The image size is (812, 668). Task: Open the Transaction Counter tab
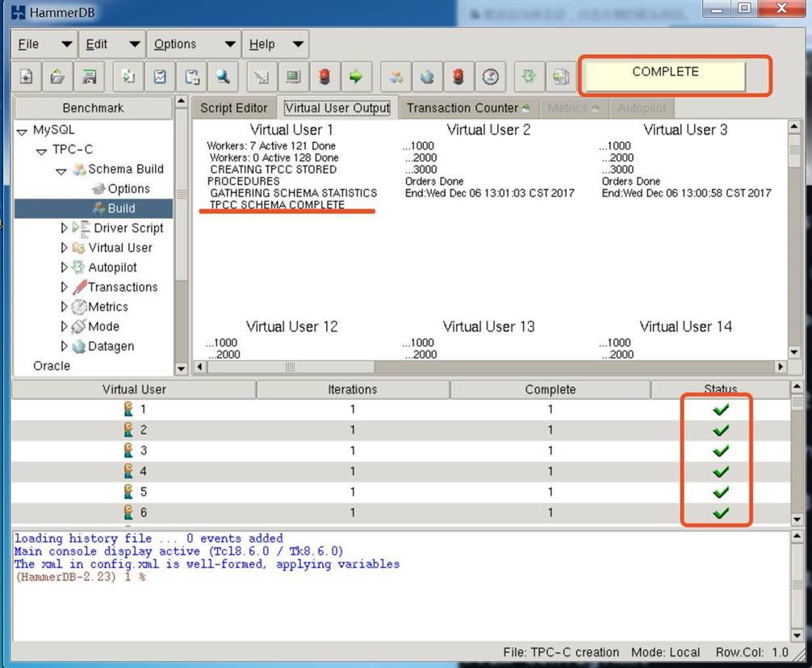pos(463,107)
